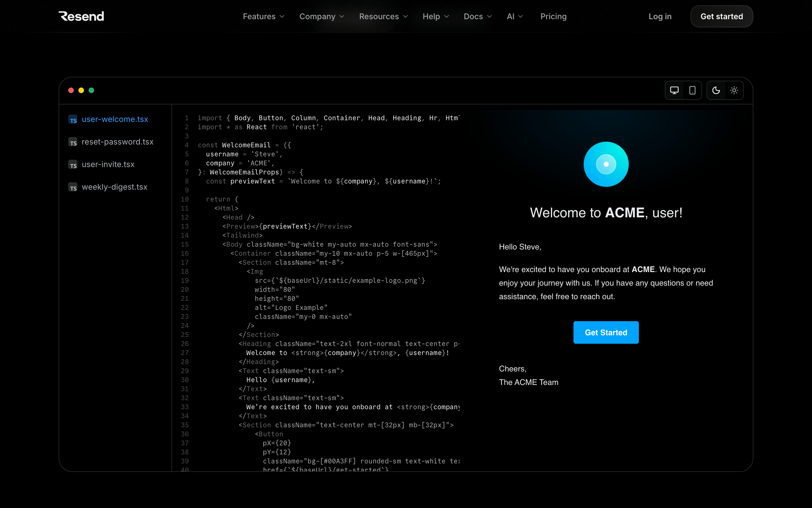Viewport: 812px width, 508px height.
Task: Click code line 2 importing React
Action: pos(261,127)
